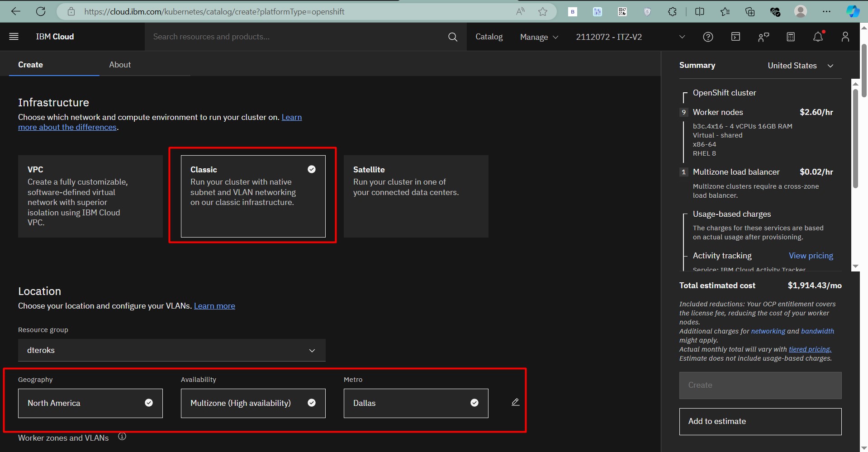Open View pricing link for Activity tracking
The width and height of the screenshot is (868, 452).
(811, 256)
